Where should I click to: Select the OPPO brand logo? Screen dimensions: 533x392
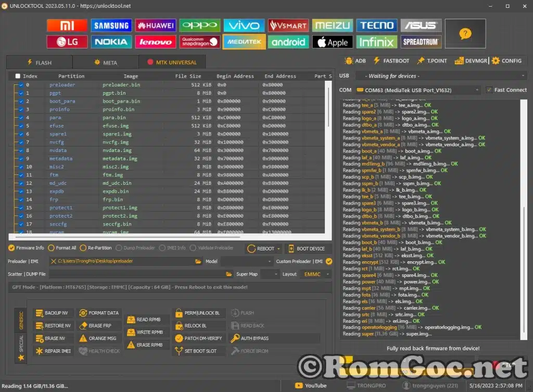200,26
